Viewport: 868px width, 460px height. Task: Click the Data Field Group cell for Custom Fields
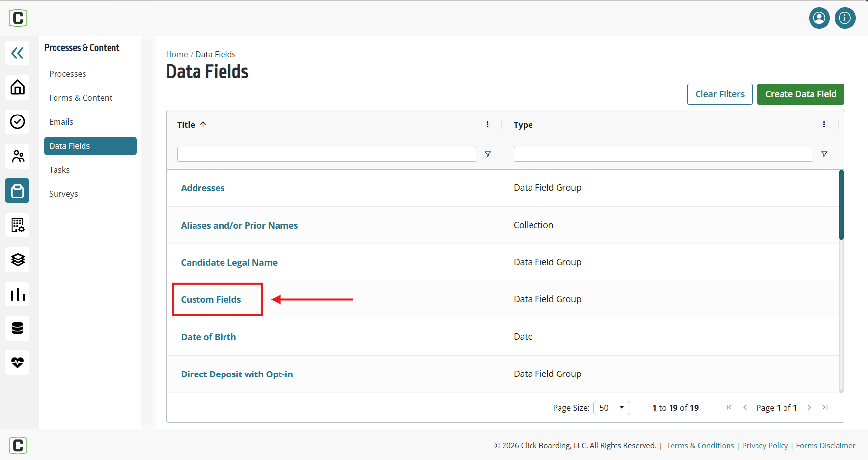[548, 299]
